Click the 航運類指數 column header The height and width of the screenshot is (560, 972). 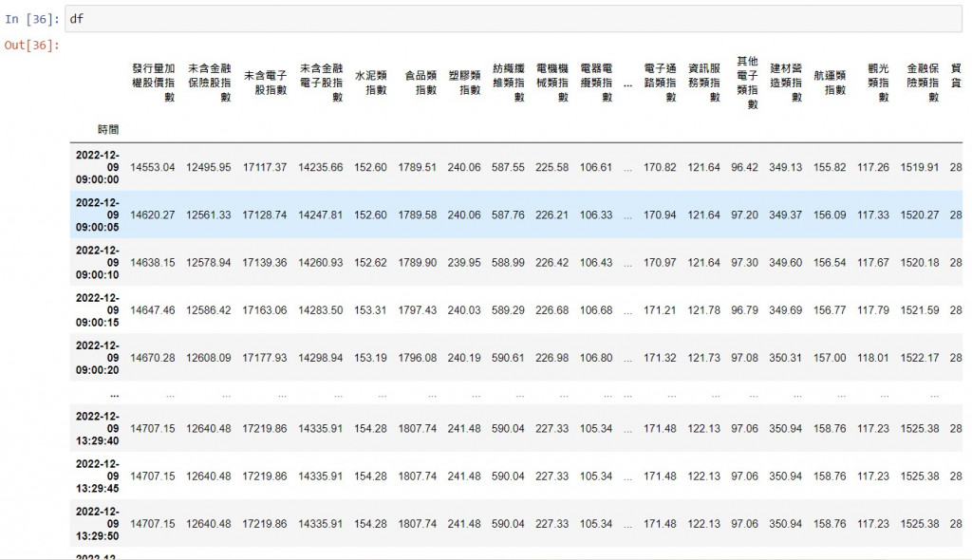coord(830,83)
